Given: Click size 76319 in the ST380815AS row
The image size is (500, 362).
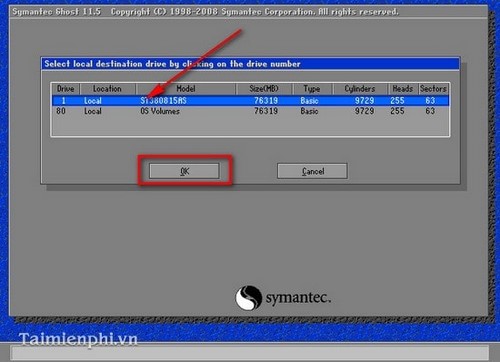Looking at the screenshot, I should (266, 101).
